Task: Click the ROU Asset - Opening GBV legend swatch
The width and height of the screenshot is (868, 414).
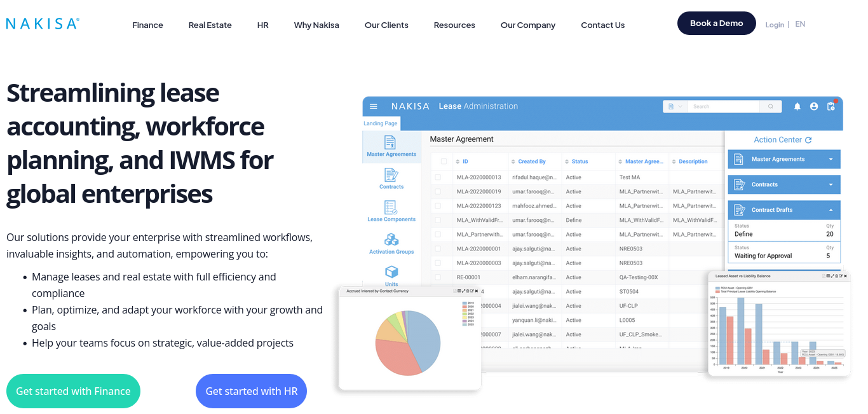Action: coord(719,288)
